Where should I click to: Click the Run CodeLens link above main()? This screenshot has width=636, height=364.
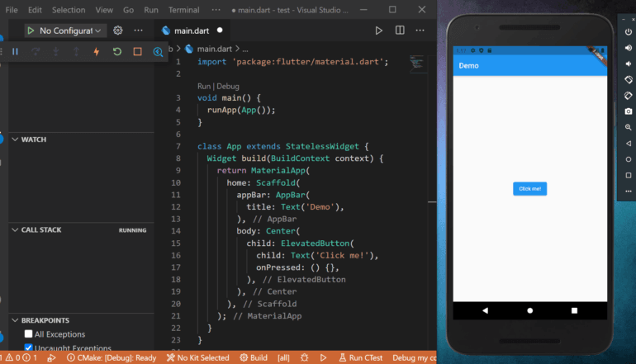[x=204, y=86]
